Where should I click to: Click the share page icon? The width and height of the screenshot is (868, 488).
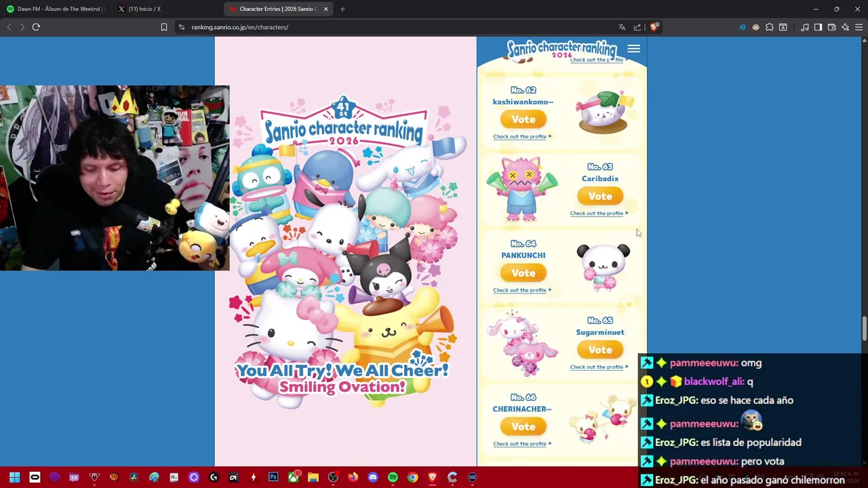click(x=637, y=27)
